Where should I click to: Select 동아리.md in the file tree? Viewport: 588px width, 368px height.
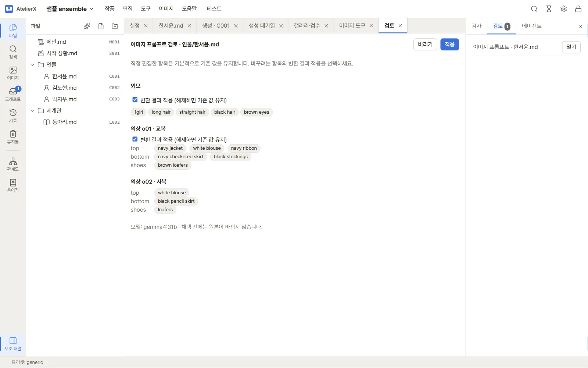tap(75, 122)
